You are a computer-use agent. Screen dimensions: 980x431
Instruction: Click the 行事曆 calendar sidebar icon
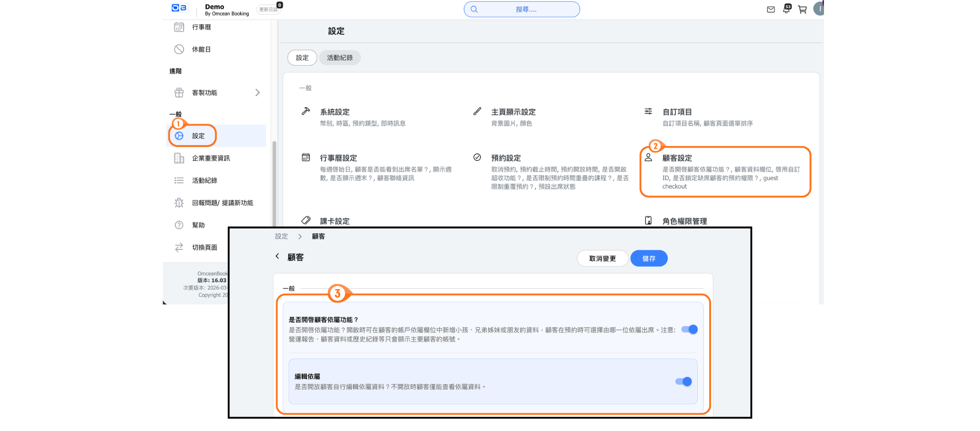click(179, 27)
